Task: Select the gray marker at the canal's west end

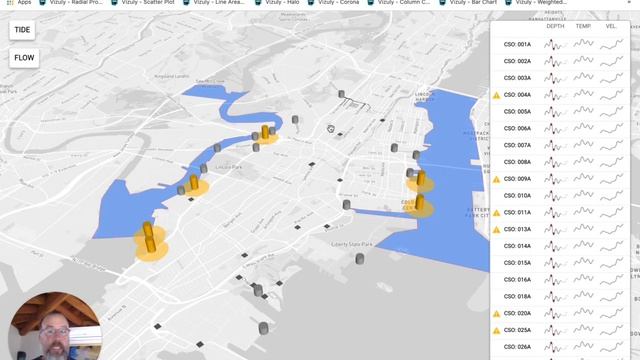Action: coord(347,204)
